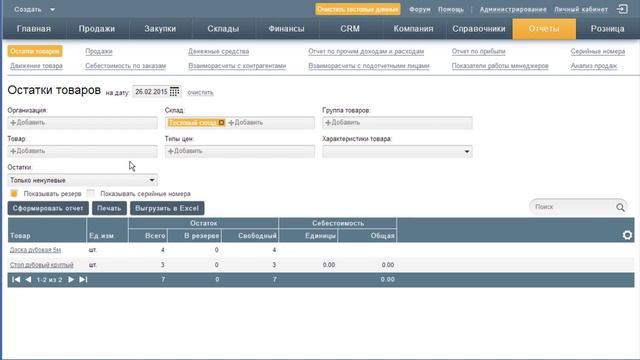Open the Продажи main tab

pos(97,29)
